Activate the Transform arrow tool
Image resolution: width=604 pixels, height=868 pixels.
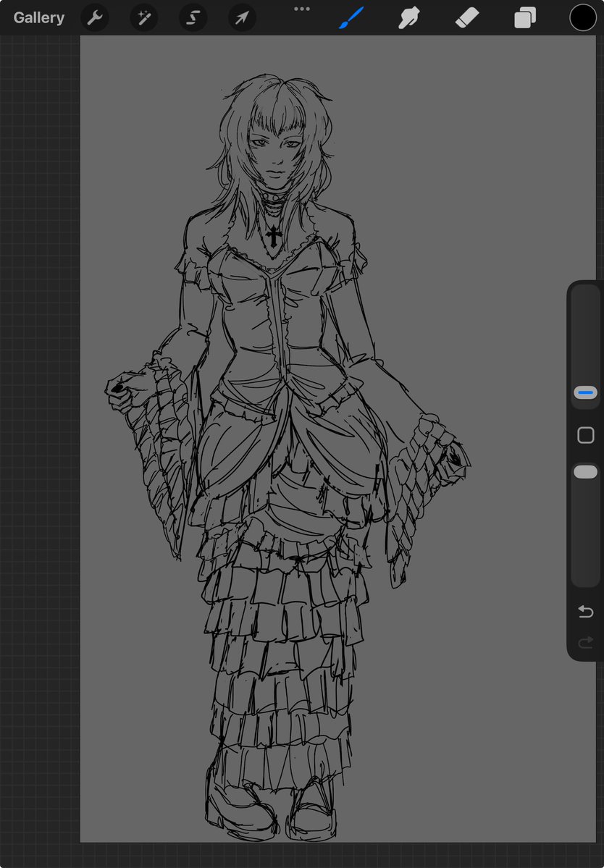click(x=242, y=18)
